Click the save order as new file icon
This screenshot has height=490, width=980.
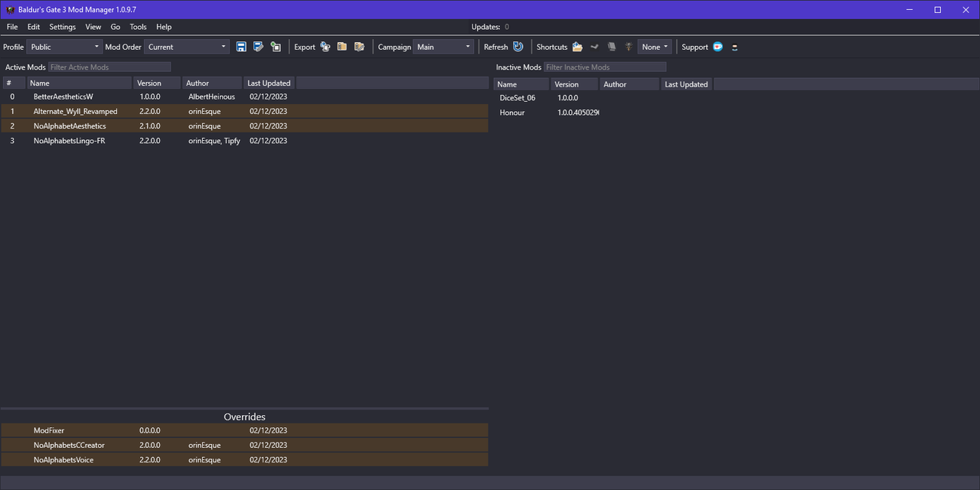click(x=258, y=47)
